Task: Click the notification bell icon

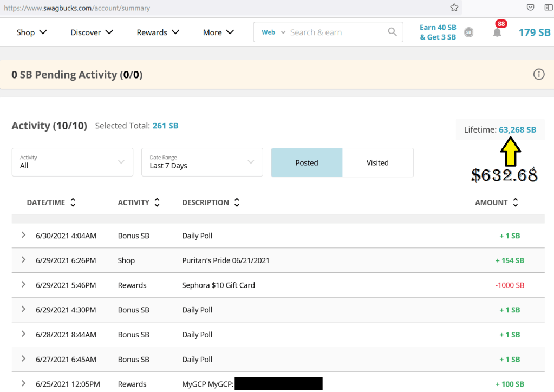Action: point(497,32)
